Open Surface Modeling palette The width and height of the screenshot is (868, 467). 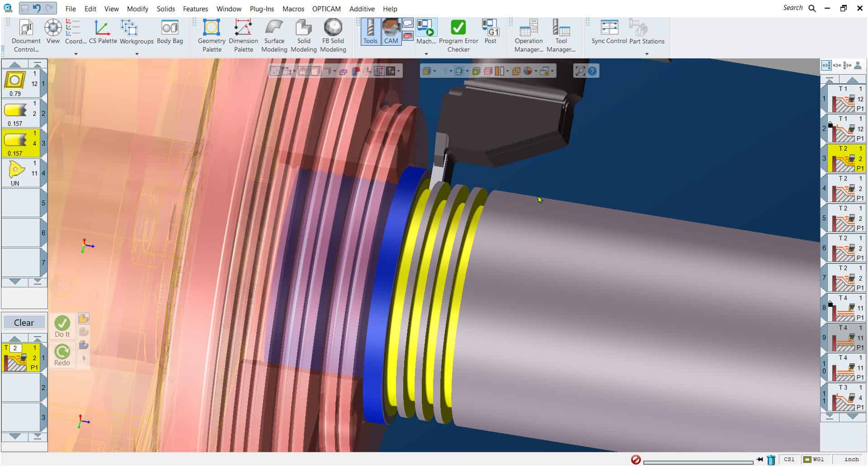[x=274, y=36]
